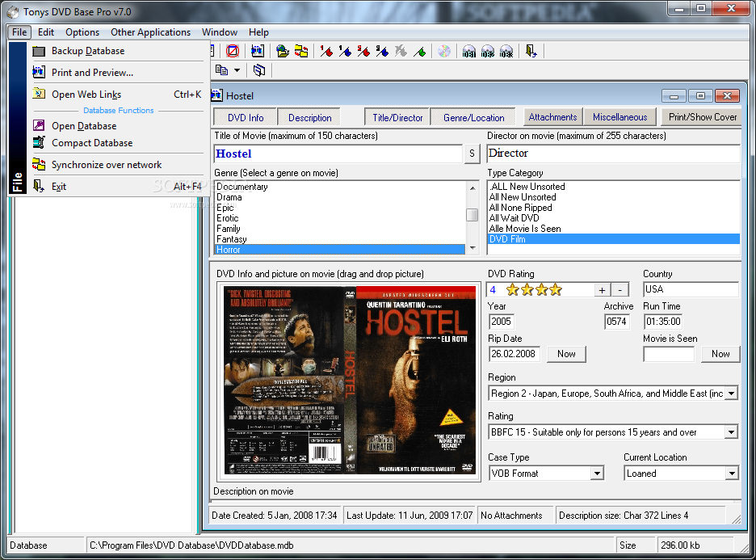756x560 pixels.
Task: Select Open Database menu entry
Action: point(118,125)
